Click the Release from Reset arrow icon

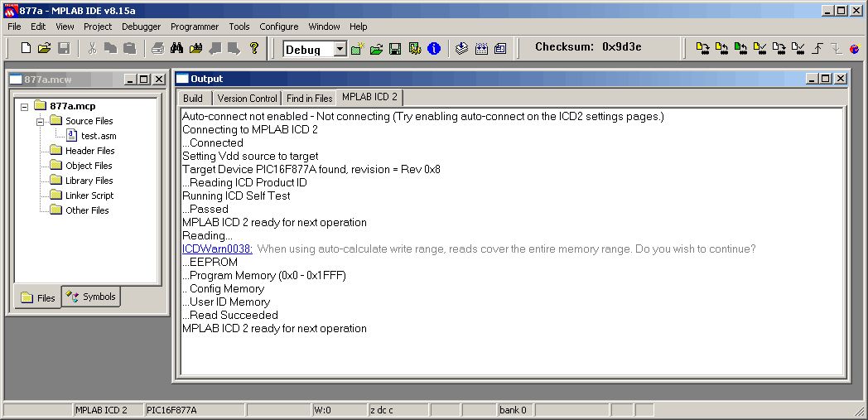[x=817, y=49]
